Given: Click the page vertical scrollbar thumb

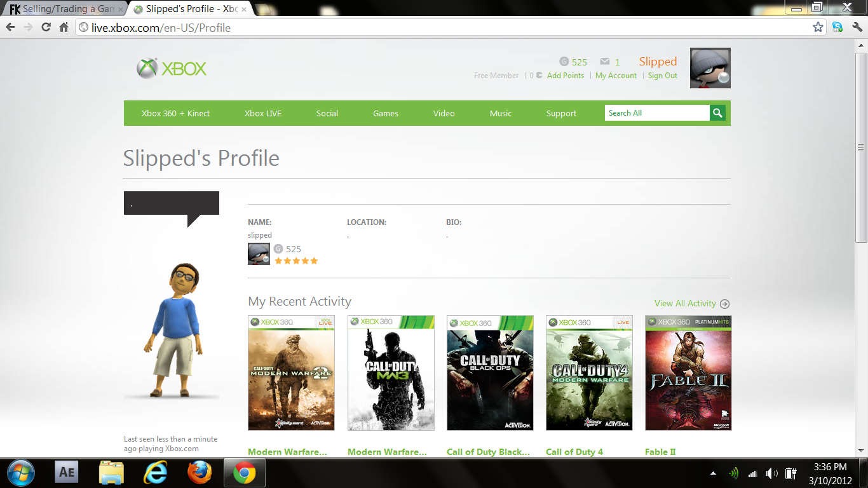Looking at the screenshot, I should (862, 147).
